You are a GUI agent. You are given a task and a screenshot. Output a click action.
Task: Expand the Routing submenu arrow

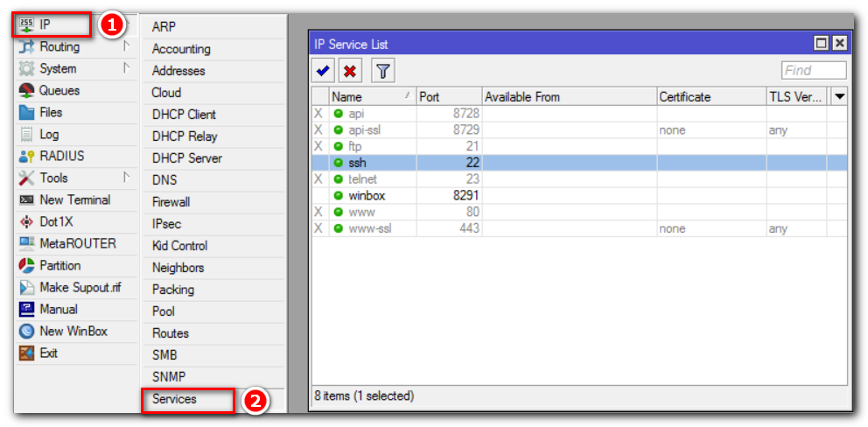[x=126, y=46]
